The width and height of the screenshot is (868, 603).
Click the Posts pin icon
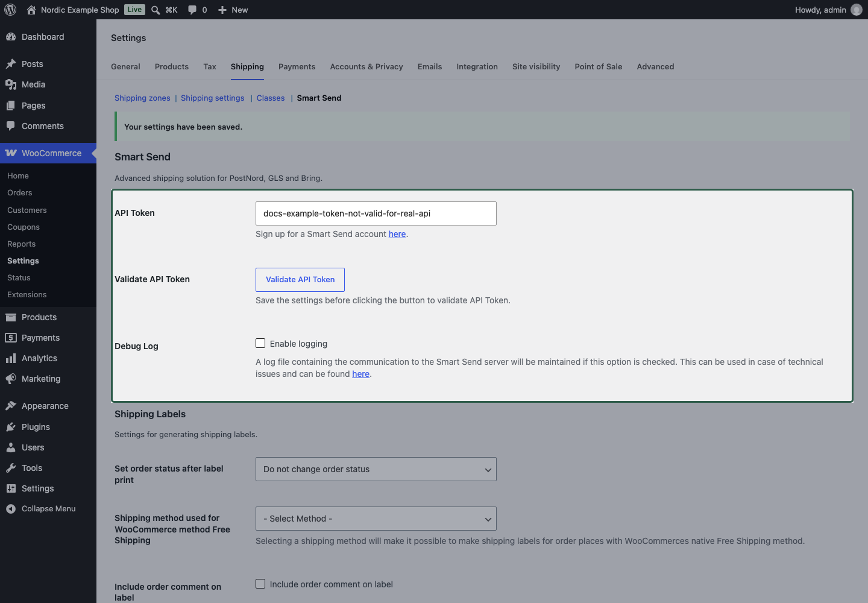pos(11,64)
